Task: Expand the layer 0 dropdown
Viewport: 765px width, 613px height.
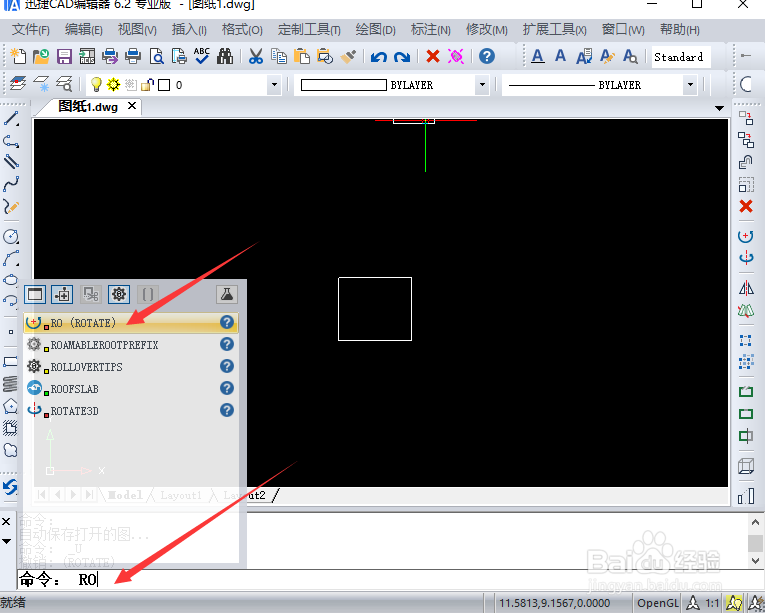Action: [275, 85]
